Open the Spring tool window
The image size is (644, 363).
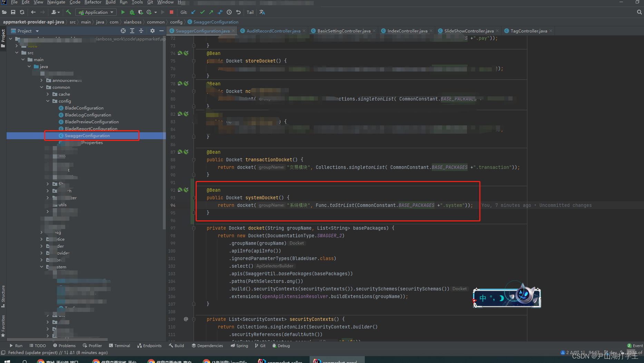(x=239, y=345)
